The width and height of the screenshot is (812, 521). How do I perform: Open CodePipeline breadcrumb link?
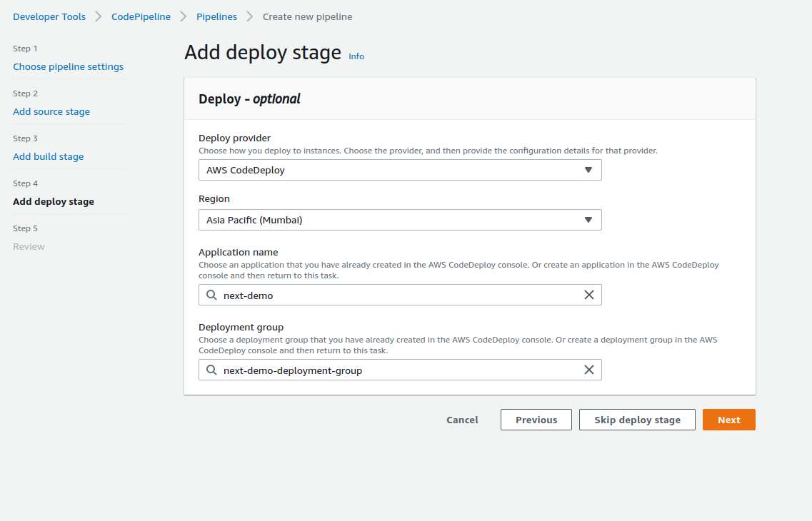[141, 16]
